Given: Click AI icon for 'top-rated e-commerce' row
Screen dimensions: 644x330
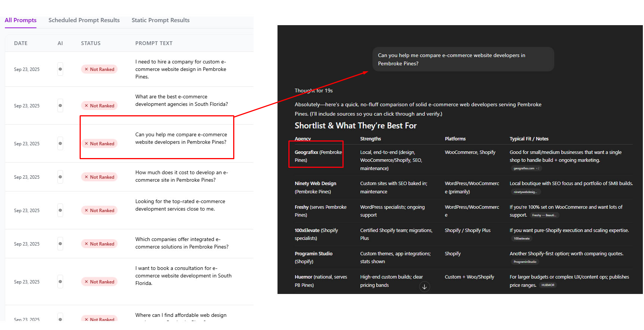Looking at the screenshot, I should [x=60, y=210].
